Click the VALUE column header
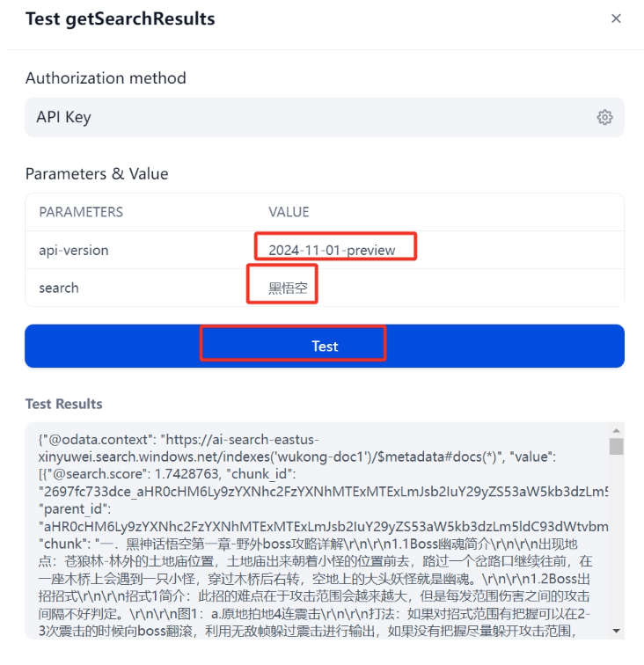The height and width of the screenshot is (665, 644). pyautogui.click(x=289, y=212)
